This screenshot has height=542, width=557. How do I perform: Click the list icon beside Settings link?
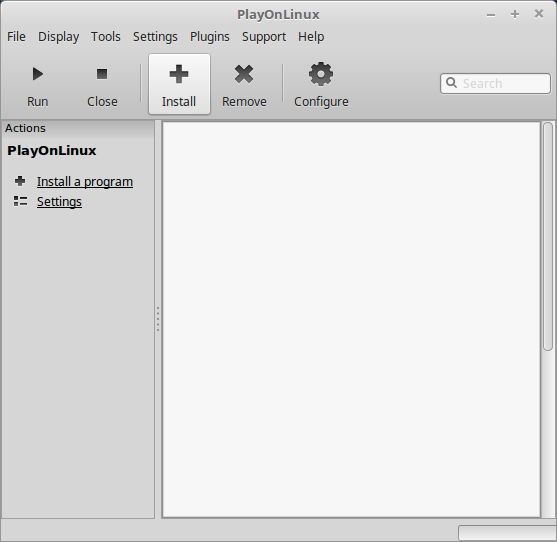pyautogui.click(x=20, y=201)
